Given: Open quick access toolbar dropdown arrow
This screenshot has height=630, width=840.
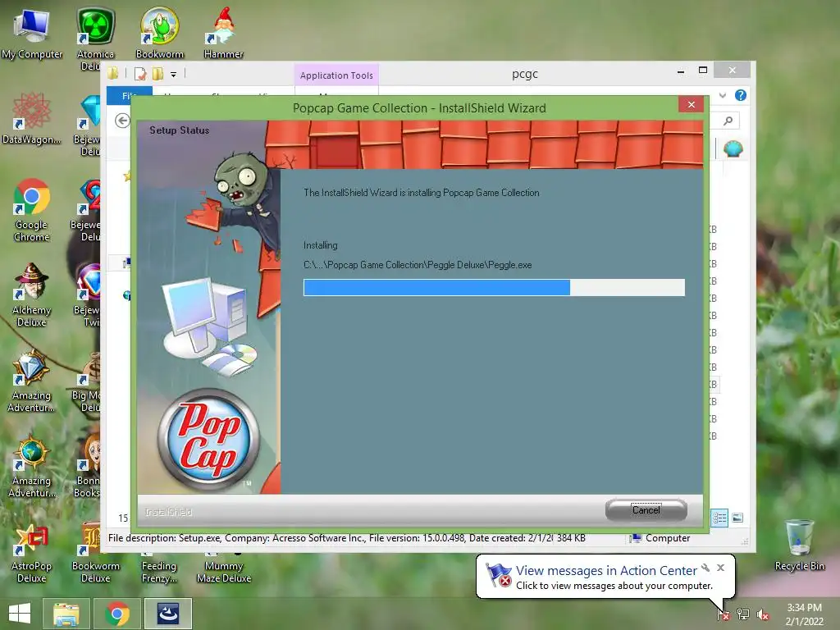Looking at the screenshot, I should 174,75.
